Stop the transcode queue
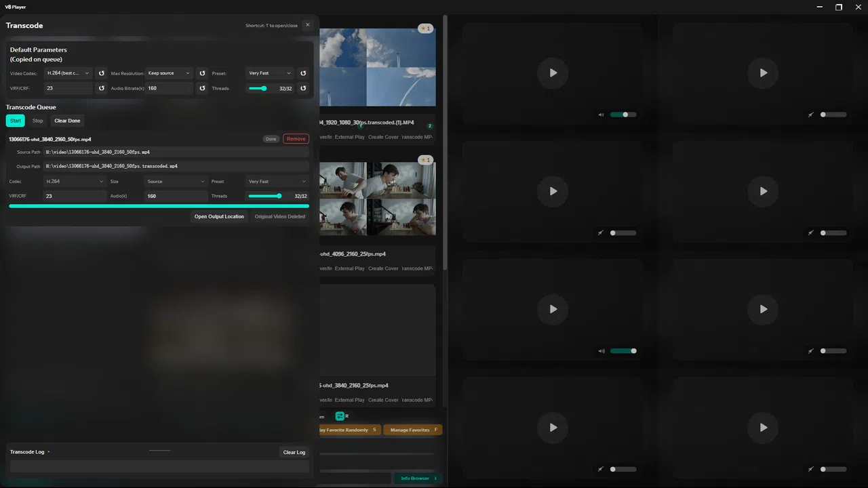 point(37,121)
